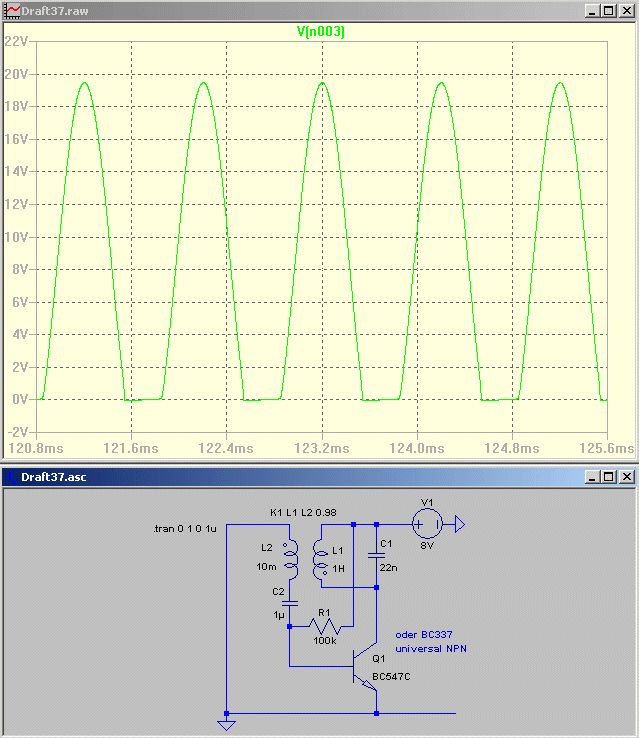Click the .tran 0 1 0 1u directive

click(x=185, y=529)
